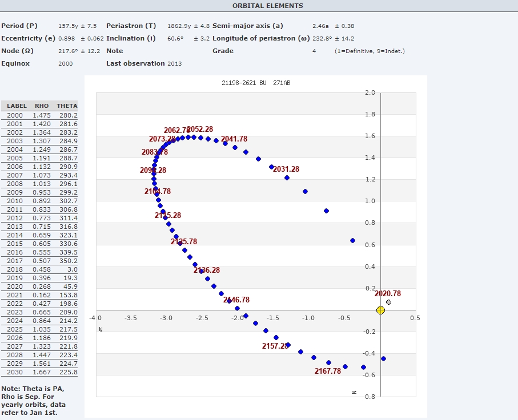Click the plot title 21198-2621 BU 271AB

tap(252, 83)
